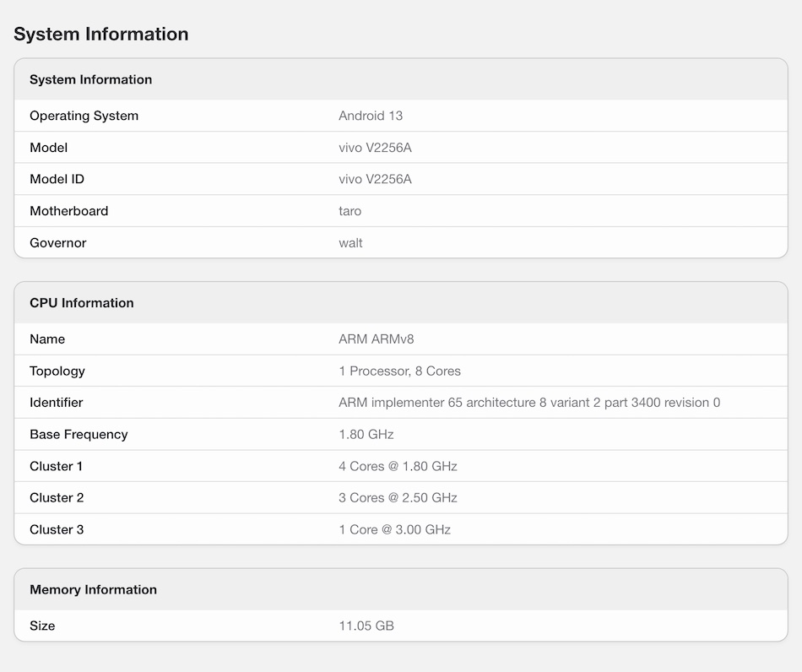Viewport: 802px width, 672px height.
Task: Click the Android 13 operating system value
Action: (x=371, y=116)
